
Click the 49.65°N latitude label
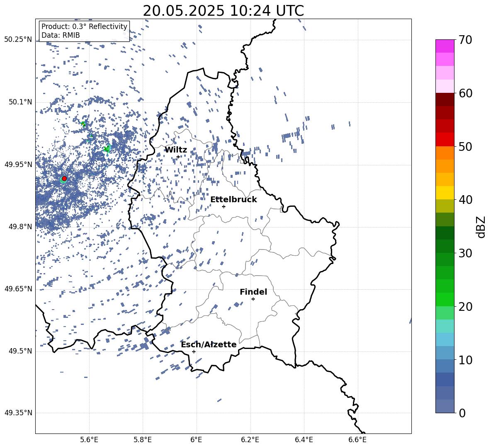(18, 288)
